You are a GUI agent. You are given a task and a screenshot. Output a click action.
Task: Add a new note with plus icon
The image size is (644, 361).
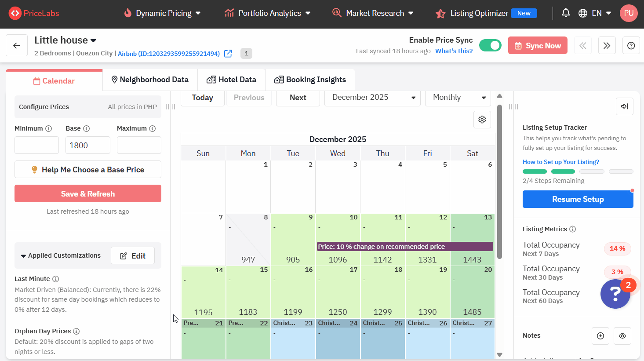(600, 336)
